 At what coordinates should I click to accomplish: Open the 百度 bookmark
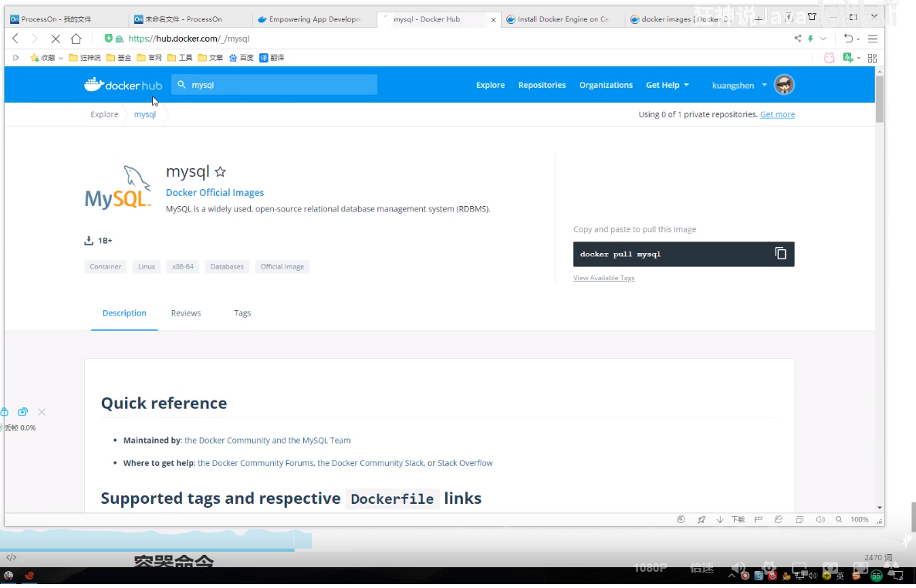[x=242, y=58]
